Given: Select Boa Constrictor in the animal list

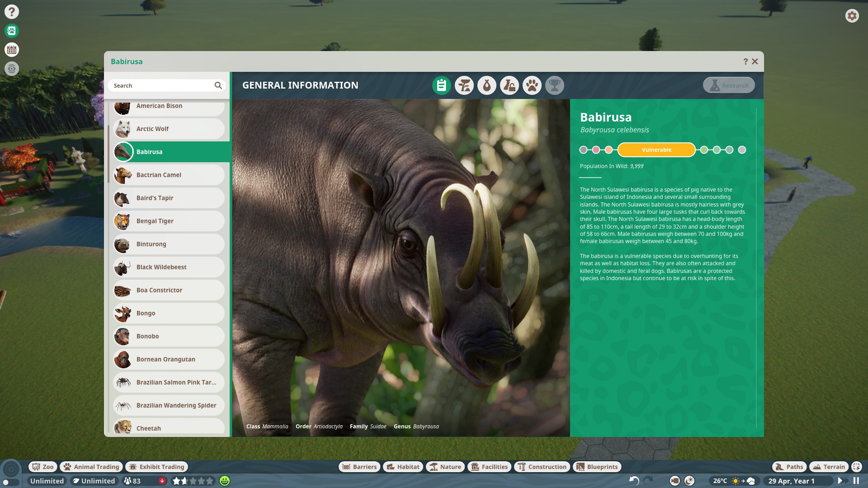Looking at the screenshot, I should (169, 290).
